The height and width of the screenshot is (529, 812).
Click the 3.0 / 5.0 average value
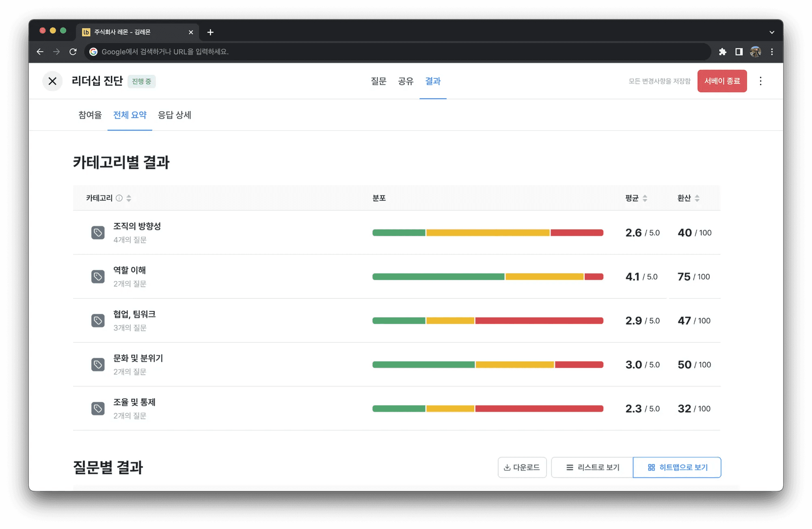(x=642, y=365)
